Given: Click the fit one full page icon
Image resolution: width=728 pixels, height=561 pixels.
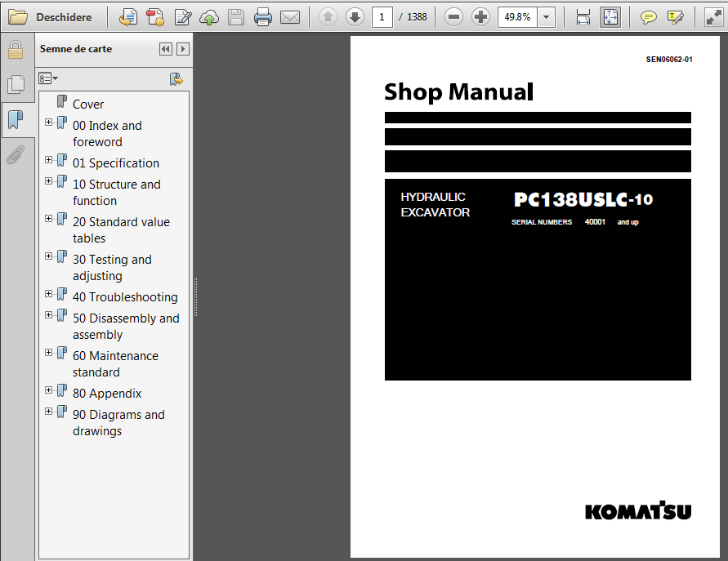Looking at the screenshot, I should [x=610, y=17].
